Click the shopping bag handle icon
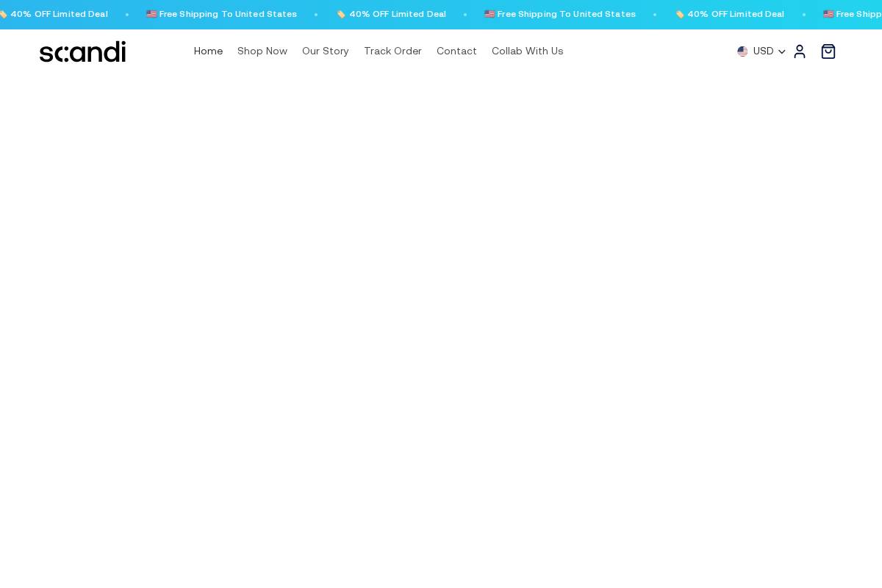Image resolution: width=882 pixels, height=588 pixels. point(828,51)
